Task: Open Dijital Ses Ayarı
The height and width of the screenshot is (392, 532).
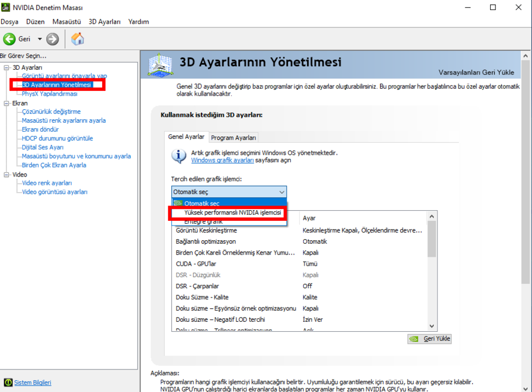Action: tap(43, 148)
